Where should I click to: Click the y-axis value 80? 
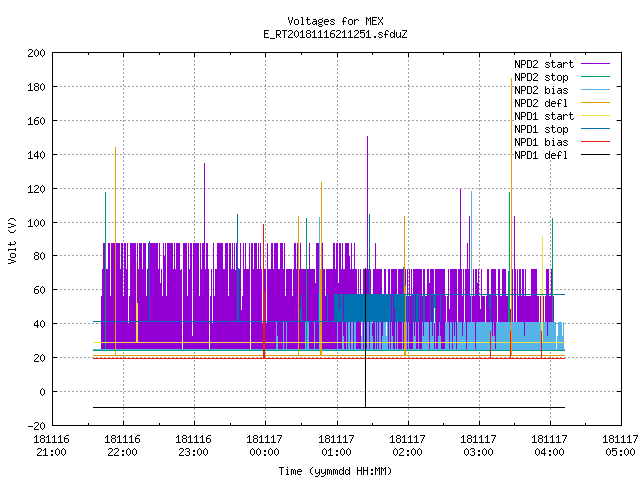pos(40,256)
